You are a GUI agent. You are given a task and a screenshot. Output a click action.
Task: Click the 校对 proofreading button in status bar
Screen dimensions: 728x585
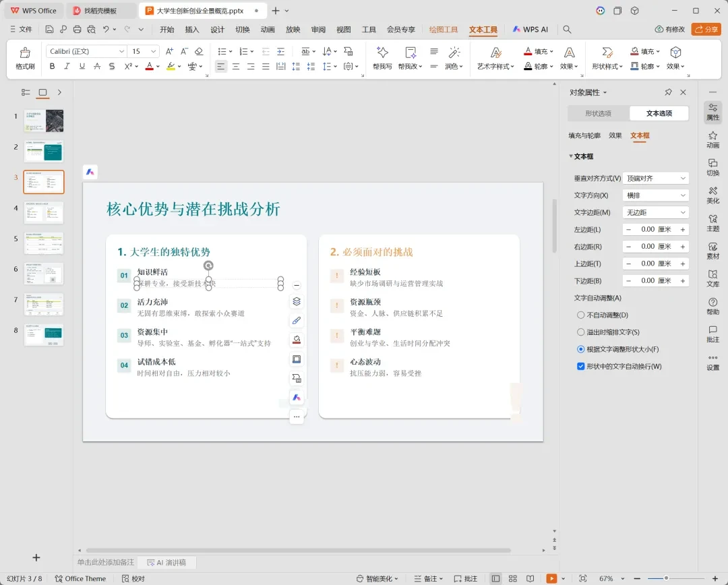[x=133, y=578]
